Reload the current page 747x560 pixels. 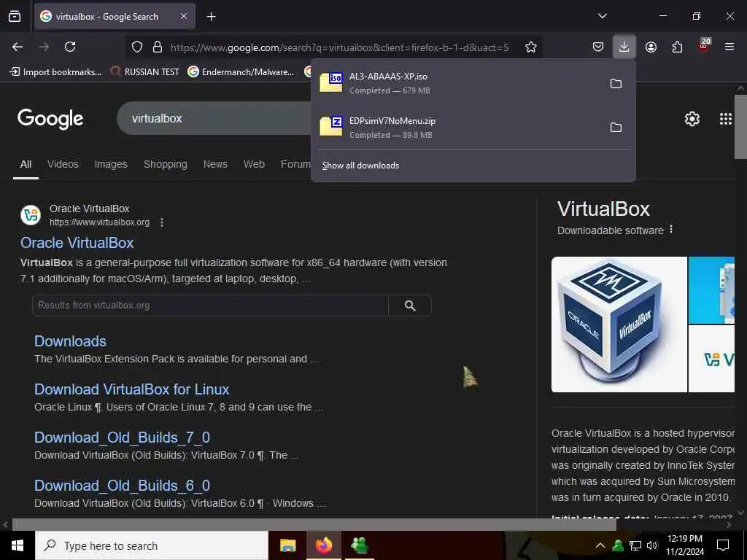[x=70, y=47]
